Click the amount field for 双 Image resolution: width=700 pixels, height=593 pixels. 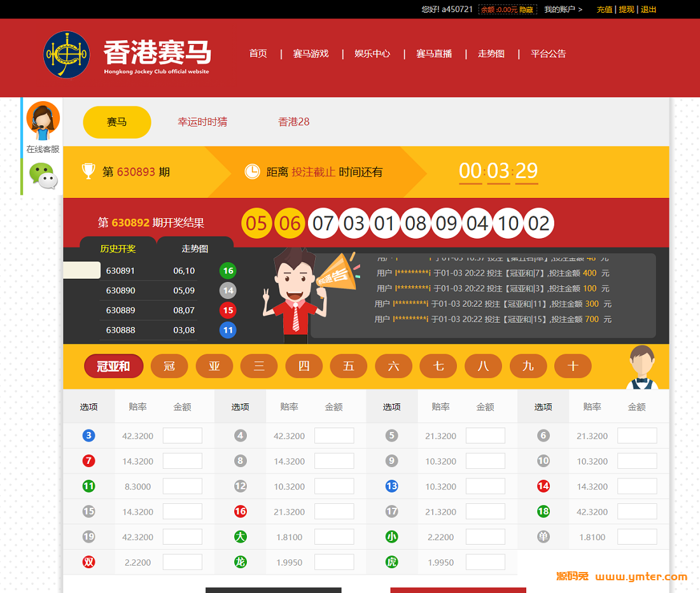(x=183, y=562)
